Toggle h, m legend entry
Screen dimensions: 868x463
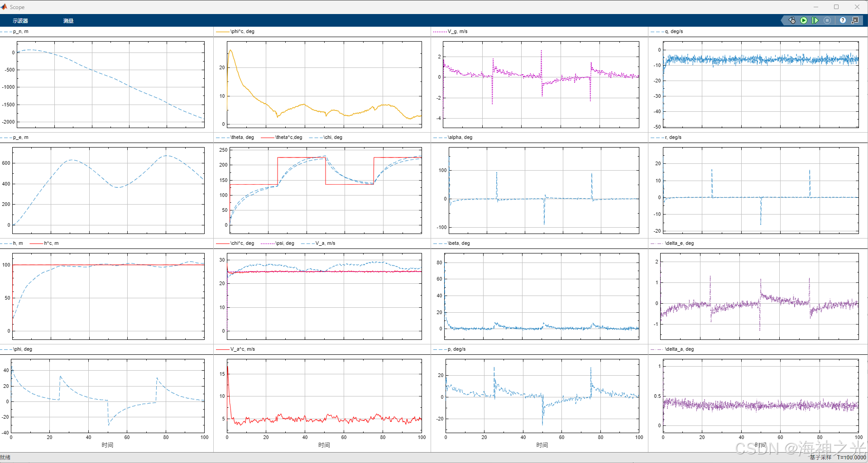pyautogui.click(x=12, y=243)
